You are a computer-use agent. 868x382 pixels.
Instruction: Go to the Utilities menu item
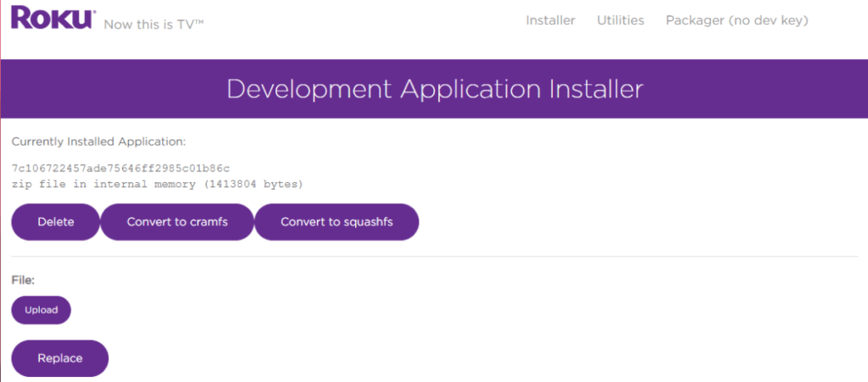620,20
